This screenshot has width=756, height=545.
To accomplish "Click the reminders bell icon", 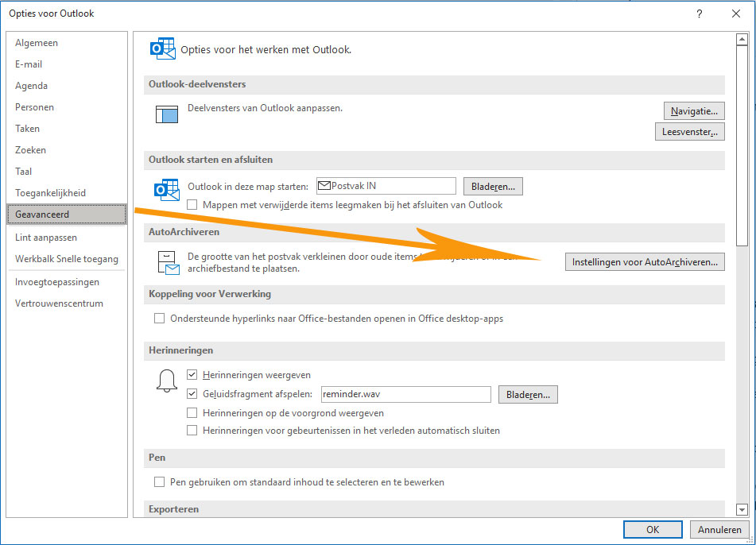I will 167,382.
